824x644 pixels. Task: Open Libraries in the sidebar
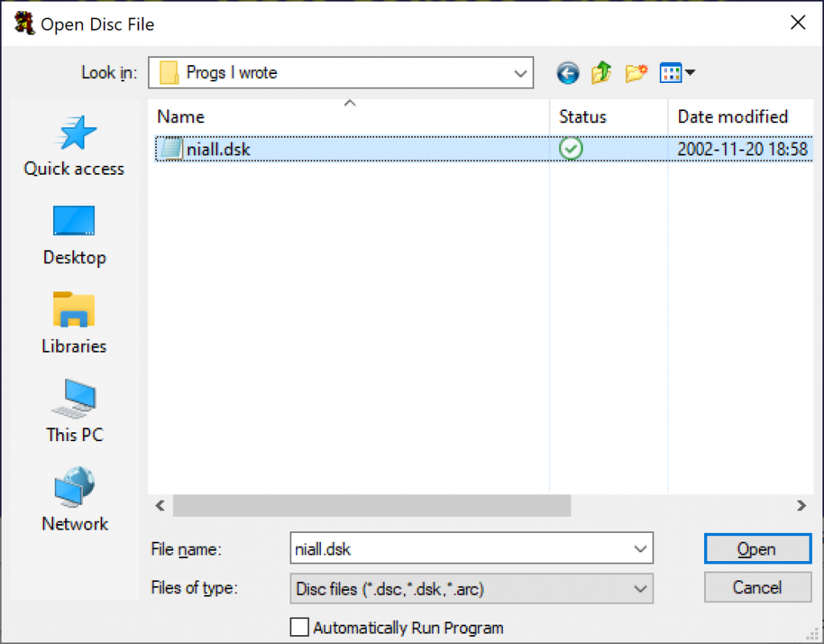(x=74, y=324)
